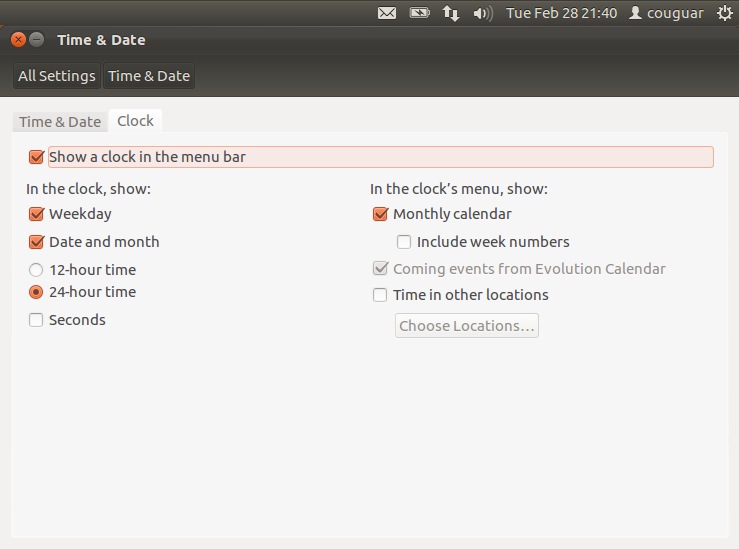This screenshot has height=549, width=739.
Task: Click the battery status icon
Action: [419, 13]
